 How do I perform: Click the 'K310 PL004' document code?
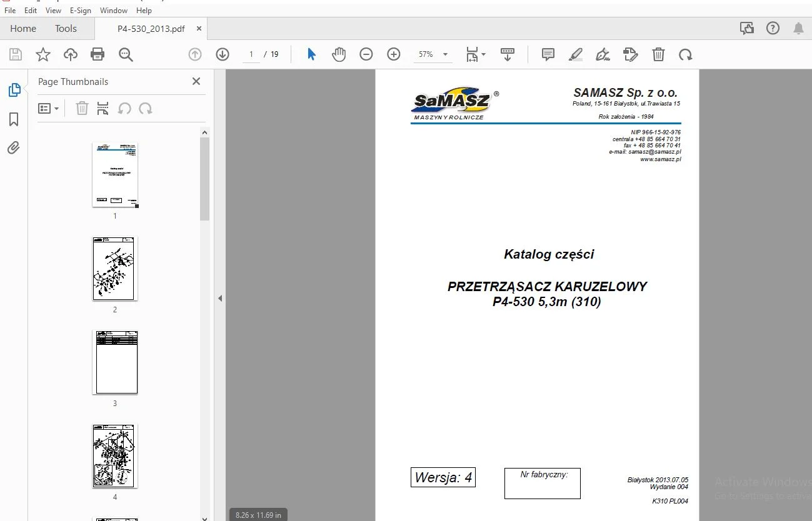(670, 501)
